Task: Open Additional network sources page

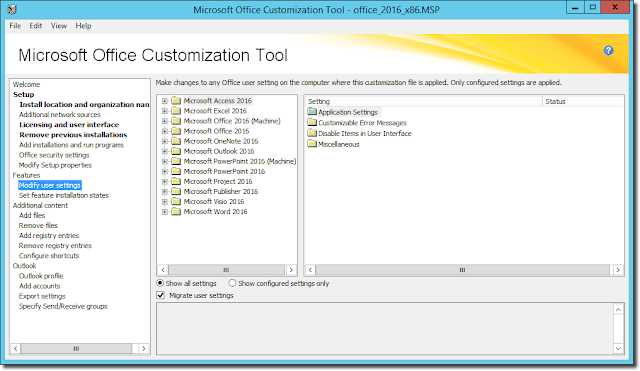Action: click(x=60, y=115)
